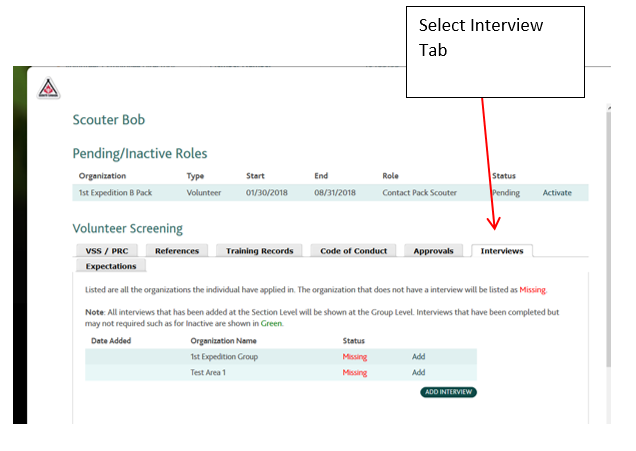Viewport: 636px width, 451px height.
Task: Click the 01/30/2018 start date
Action: coord(266,193)
